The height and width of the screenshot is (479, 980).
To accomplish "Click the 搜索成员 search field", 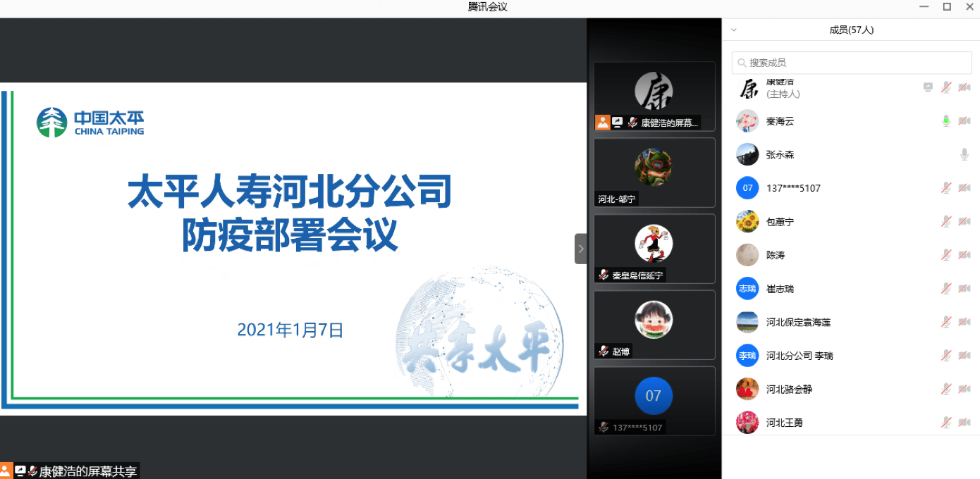I will [x=852, y=63].
